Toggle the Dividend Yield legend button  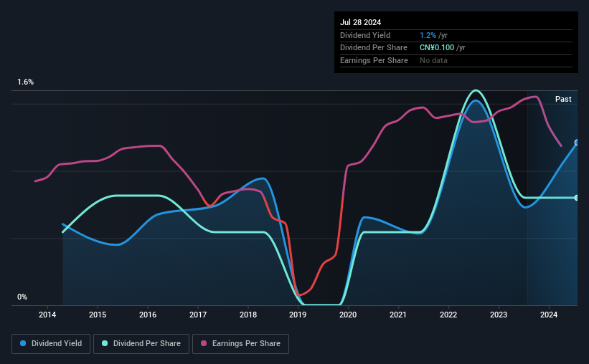click(51, 344)
